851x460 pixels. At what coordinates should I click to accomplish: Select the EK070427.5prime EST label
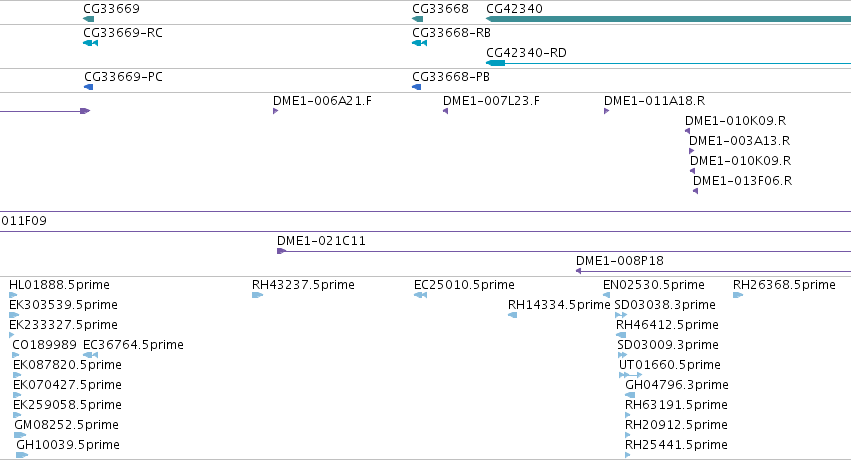[x=67, y=385]
